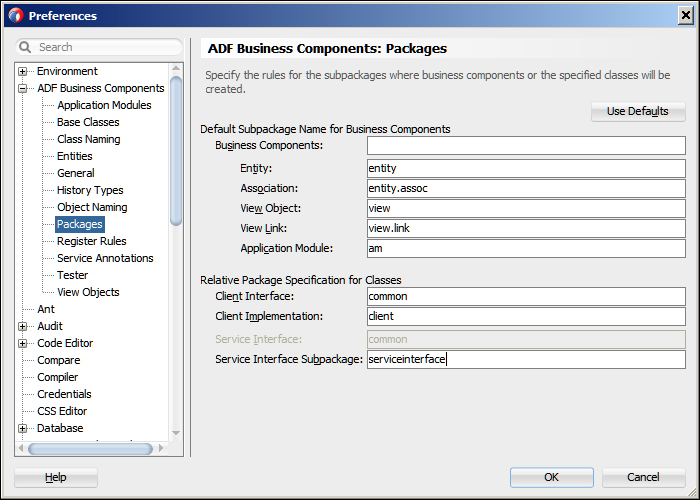Select Base Classes tree item
The height and width of the screenshot is (500, 700).
tap(88, 122)
